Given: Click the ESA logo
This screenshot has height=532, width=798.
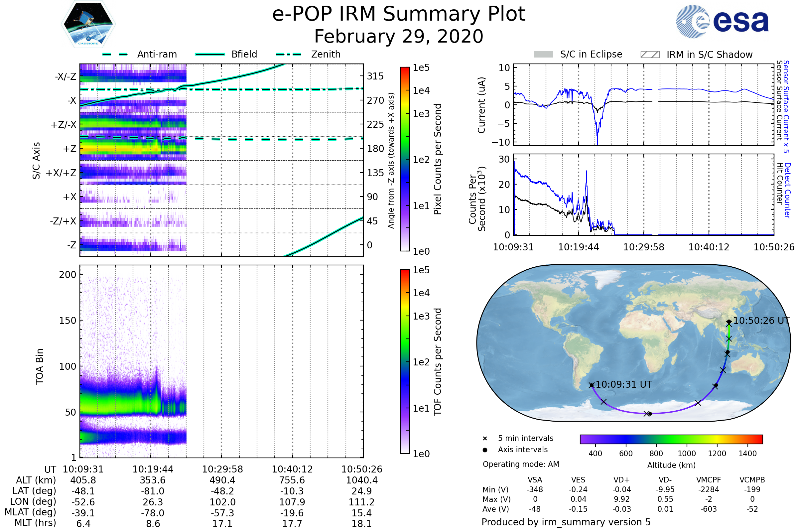Looking at the screenshot, I should 723,21.
